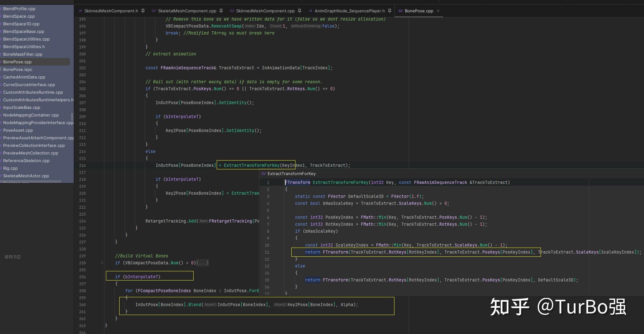Click pin icon on SkinnedMeshComponent.cpp tab
Viewport: 644px width, 334px height.
coord(300,11)
